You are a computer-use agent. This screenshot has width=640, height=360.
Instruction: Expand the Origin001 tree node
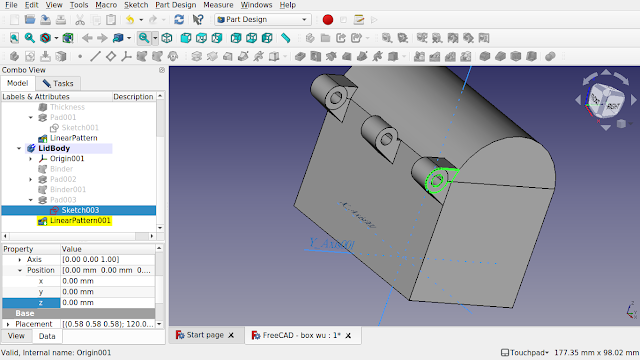(x=31, y=158)
